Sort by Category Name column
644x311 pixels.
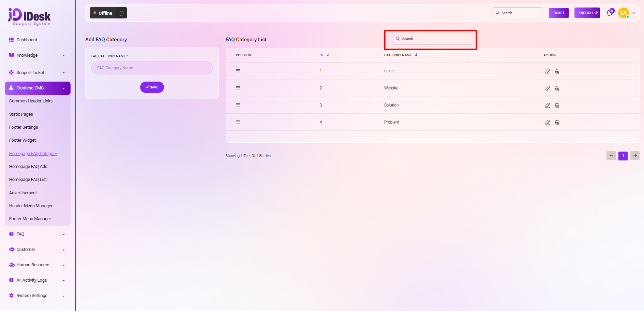(416, 55)
